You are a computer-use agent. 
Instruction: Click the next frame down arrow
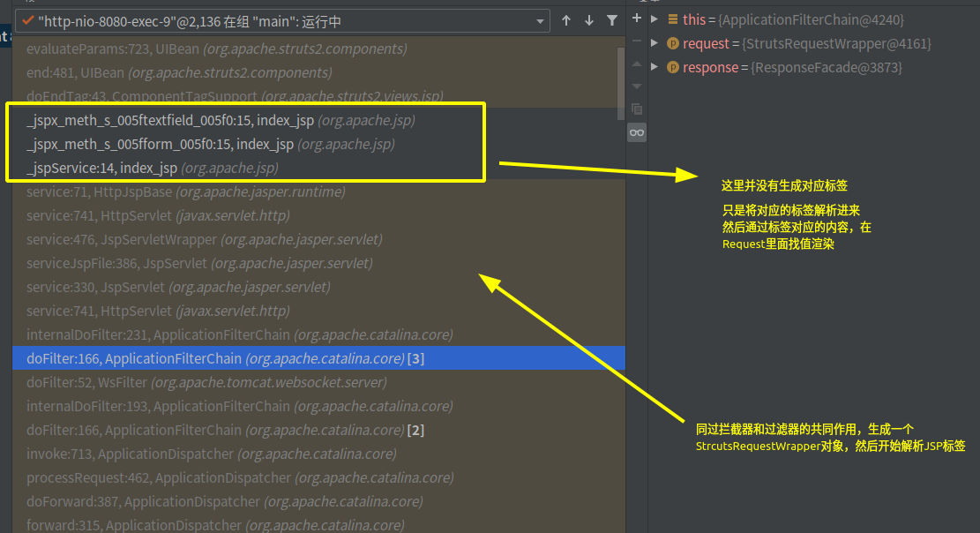click(589, 20)
